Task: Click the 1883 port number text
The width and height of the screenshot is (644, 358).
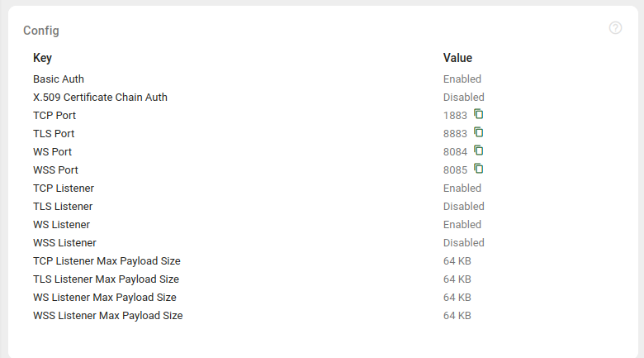Action: coord(455,116)
